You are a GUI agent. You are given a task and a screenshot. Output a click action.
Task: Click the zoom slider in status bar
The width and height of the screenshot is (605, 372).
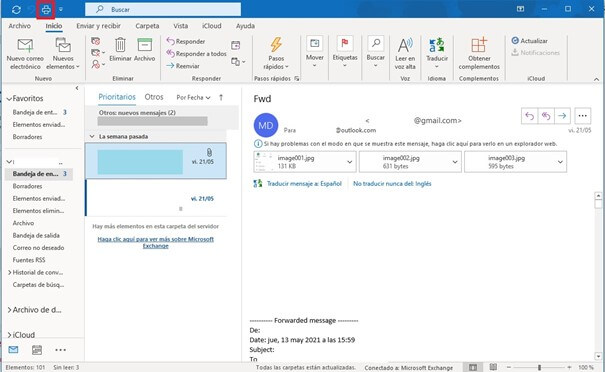[x=539, y=367]
